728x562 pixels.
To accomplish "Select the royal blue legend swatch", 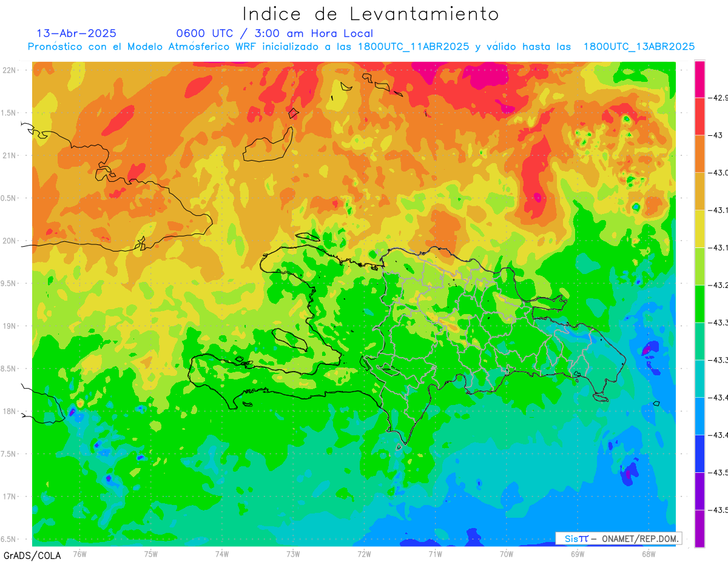I will click(x=699, y=453).
